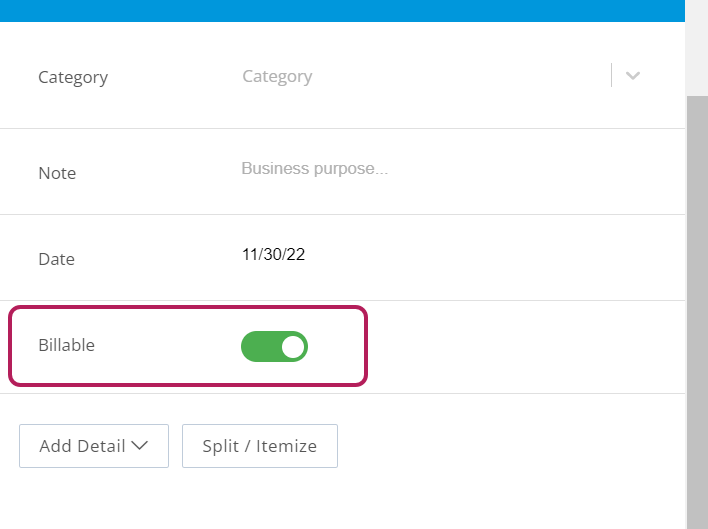The image size is (708, 529).
Task: Click inside the highlighted Billable row
Action: click(188, 346)
